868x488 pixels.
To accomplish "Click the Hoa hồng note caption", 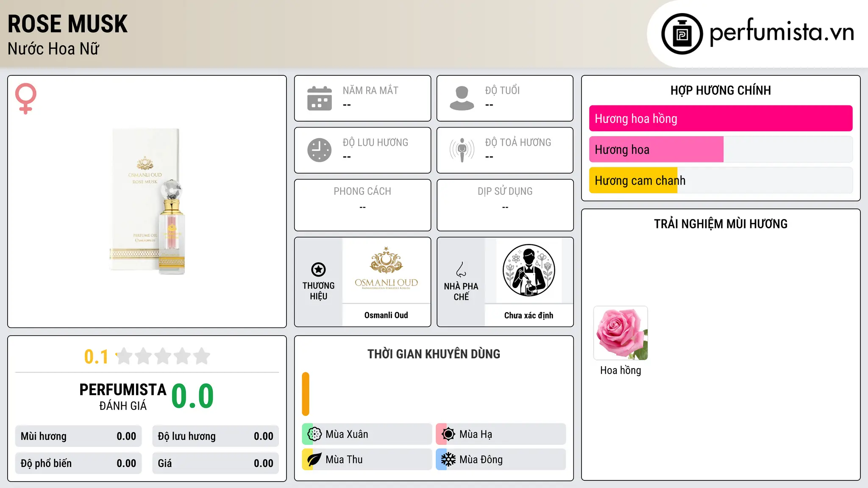I will coord(620,370).
